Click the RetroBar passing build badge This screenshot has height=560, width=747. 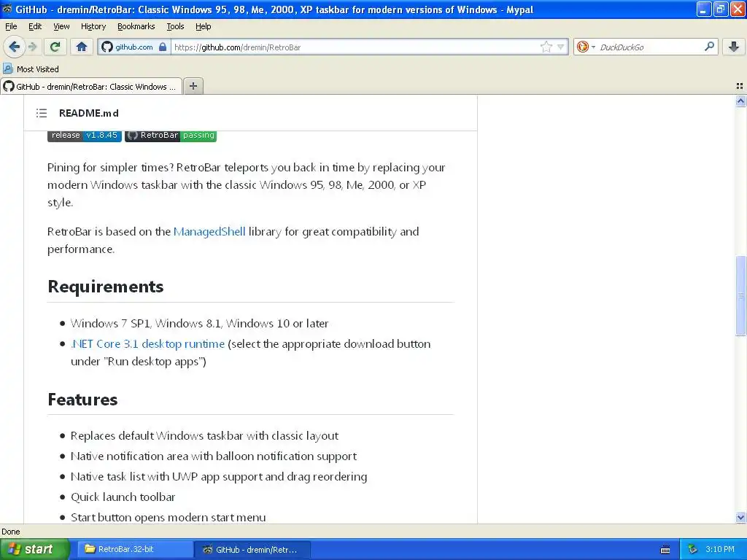(171, 135)
